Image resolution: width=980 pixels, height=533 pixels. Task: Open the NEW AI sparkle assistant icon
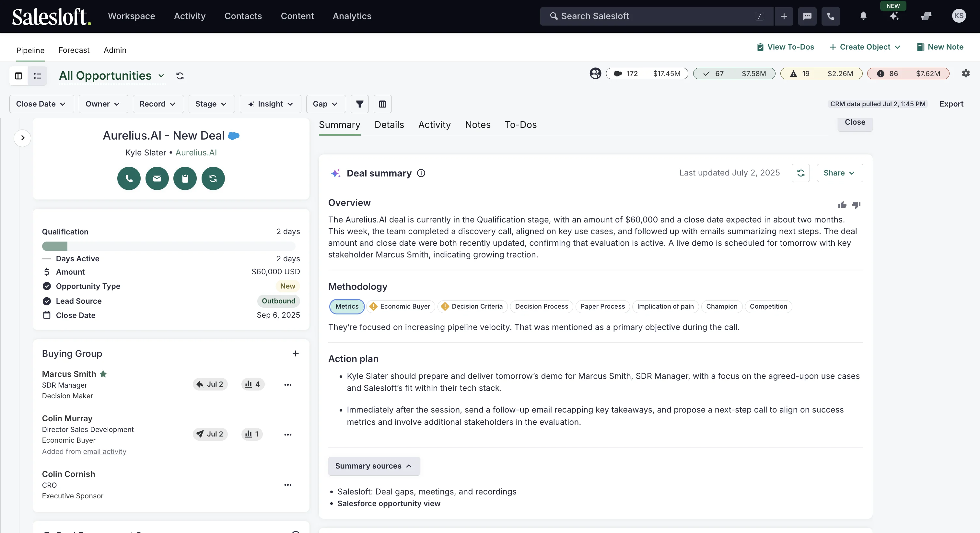coord(894,16)
